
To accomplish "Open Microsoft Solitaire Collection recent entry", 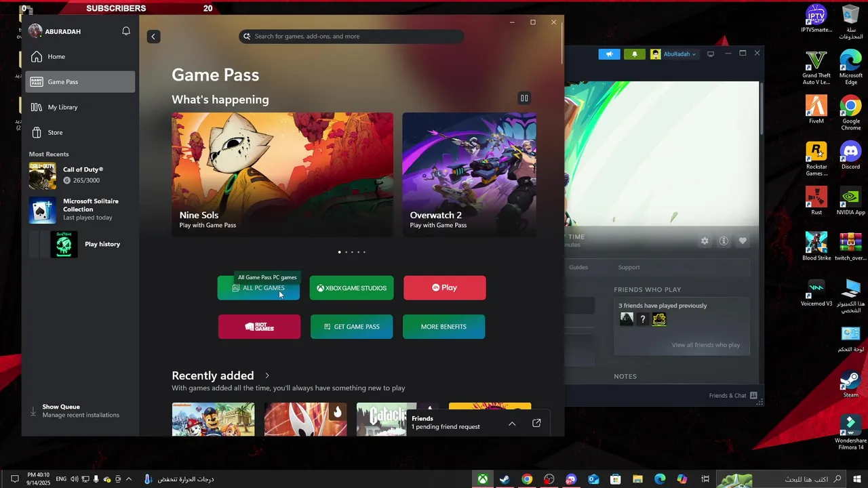I will pos(80,209).
